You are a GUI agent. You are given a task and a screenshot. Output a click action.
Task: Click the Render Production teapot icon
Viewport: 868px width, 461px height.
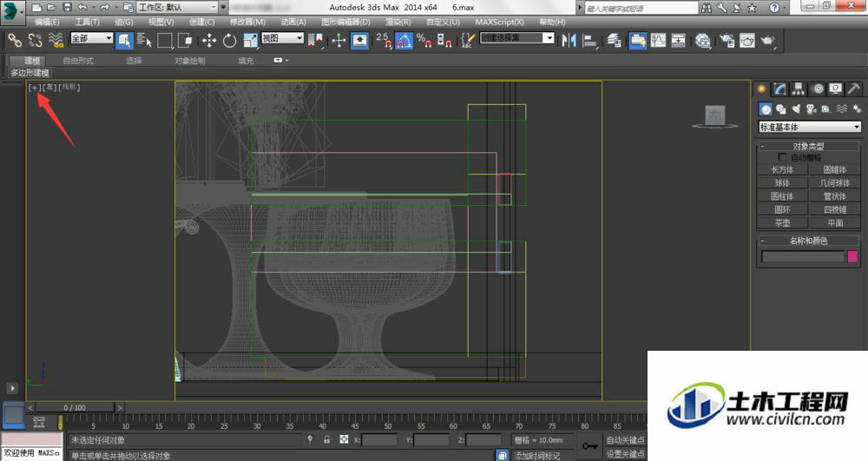coord(768,41)
